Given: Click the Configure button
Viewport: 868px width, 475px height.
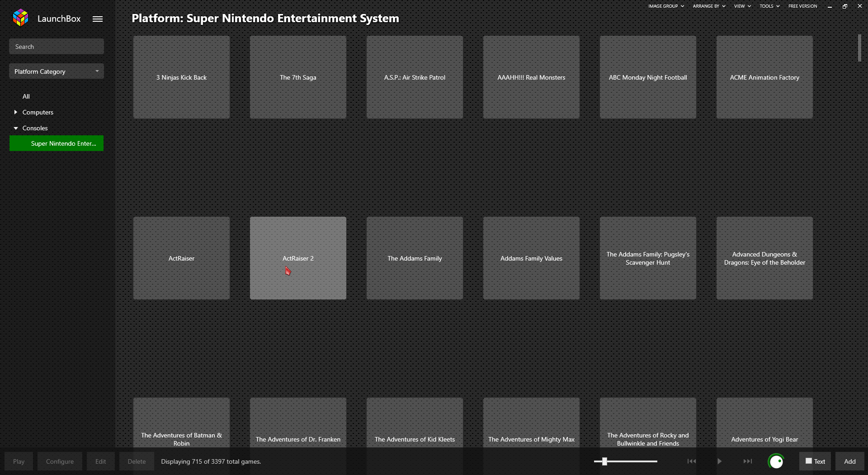Looking at the screenshot, I should tap(60, 461).
